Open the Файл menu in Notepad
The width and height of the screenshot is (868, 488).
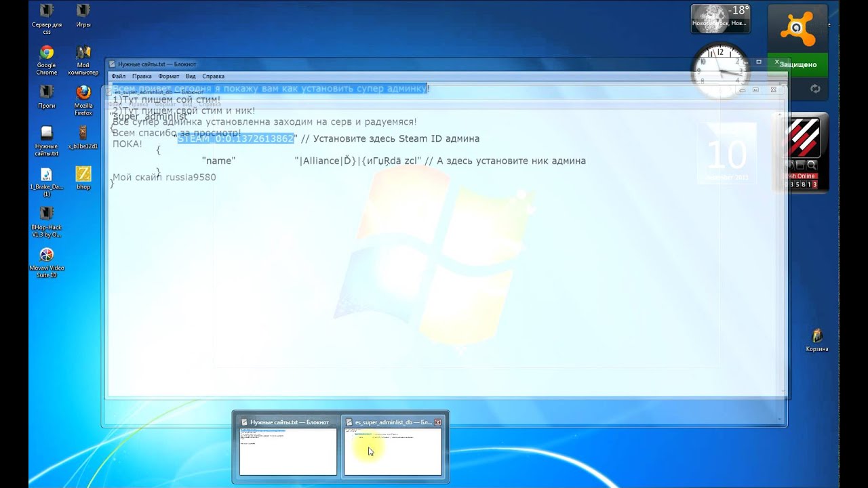[x=119, y=76]
